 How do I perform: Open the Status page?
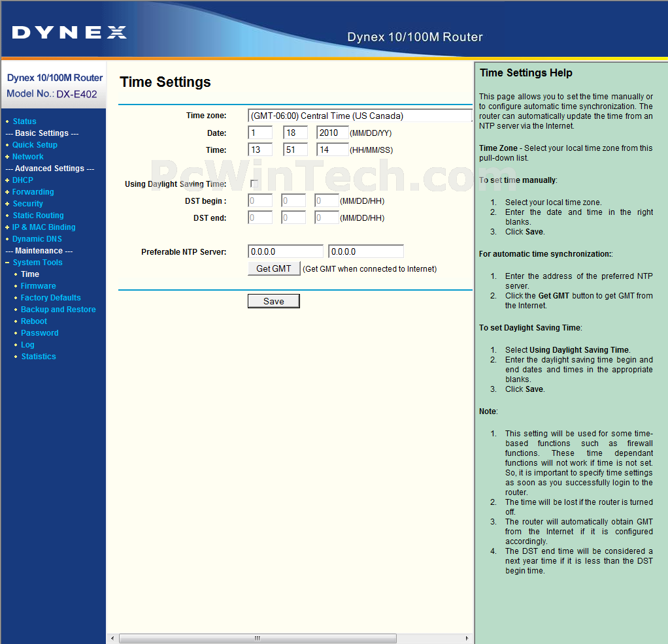pyautogui.click(x=24, y=121)
